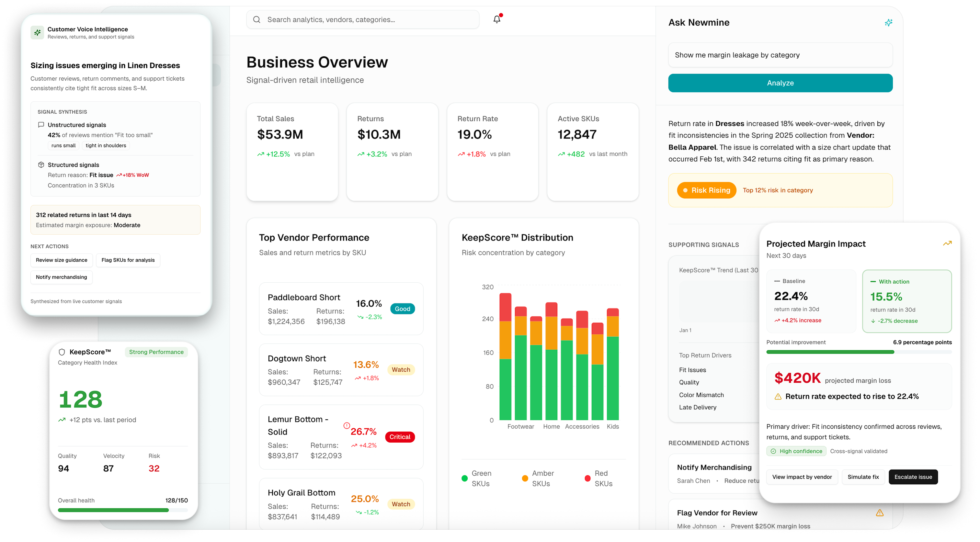Viewport: 980px width, 542px height.
Task: Click Flag SKUs for analysis
Action: [128, 260]
